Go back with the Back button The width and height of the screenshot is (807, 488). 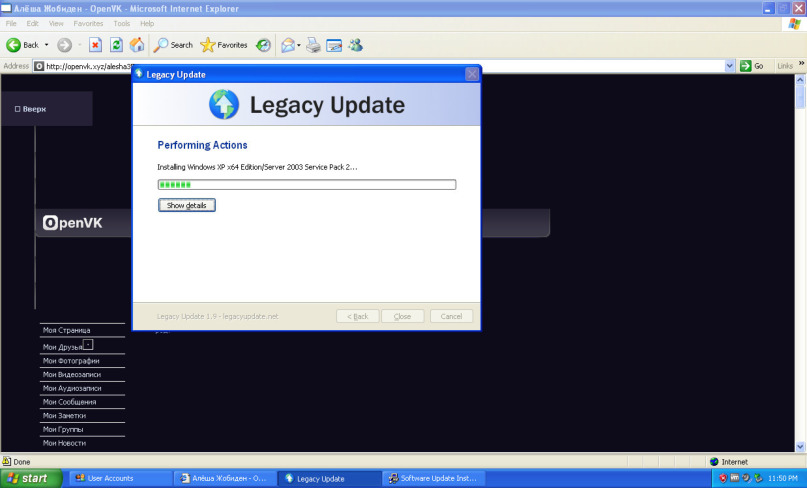(x=23, y=45)
